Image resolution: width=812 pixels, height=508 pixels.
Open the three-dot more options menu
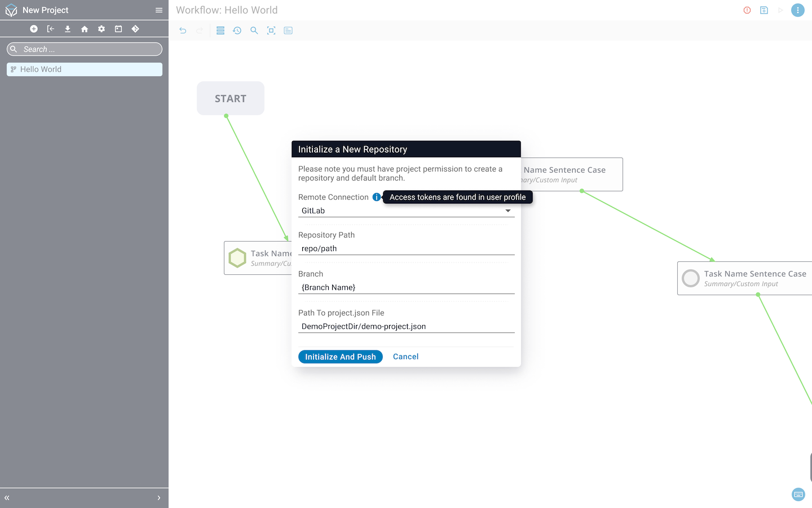[797, 10]
